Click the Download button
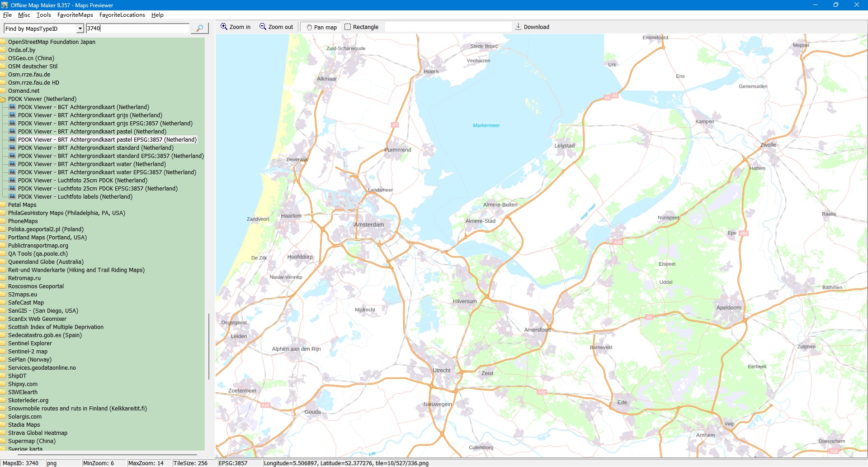 [x=532, y=27]
